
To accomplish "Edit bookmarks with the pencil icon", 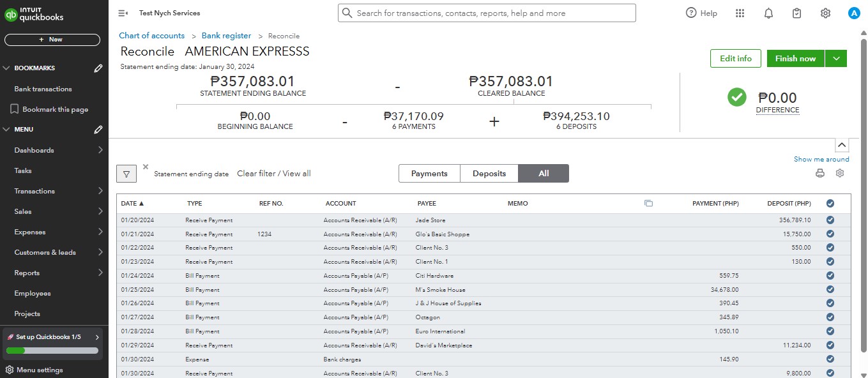I will click(98, 68).
